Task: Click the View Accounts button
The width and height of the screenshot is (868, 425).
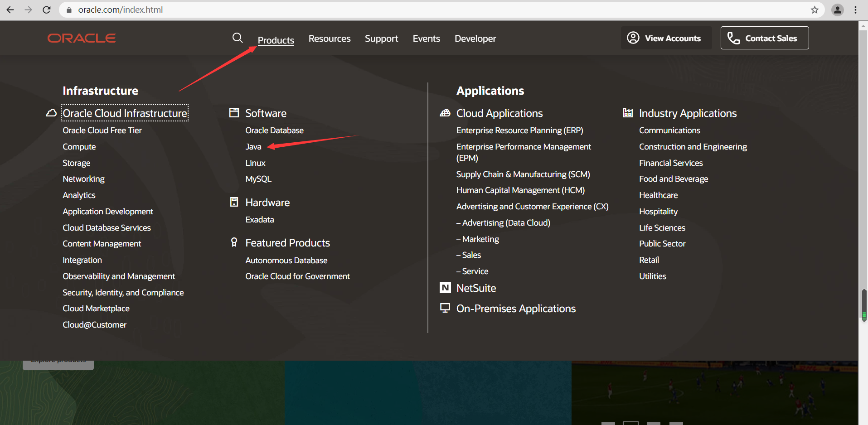Action: pos(666,38)
